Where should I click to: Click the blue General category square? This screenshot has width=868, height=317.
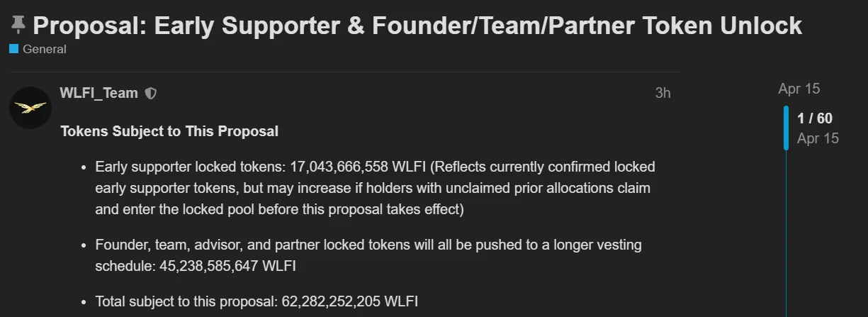(14, 49)
